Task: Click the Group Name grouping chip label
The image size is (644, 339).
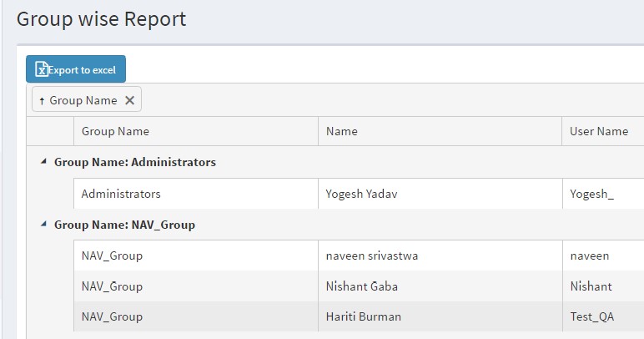Action: pyautogui.click(x=83, y=100)
